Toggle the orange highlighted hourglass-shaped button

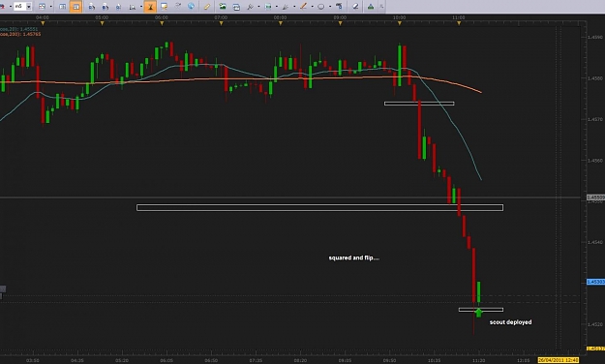click(x=150, y=7)
